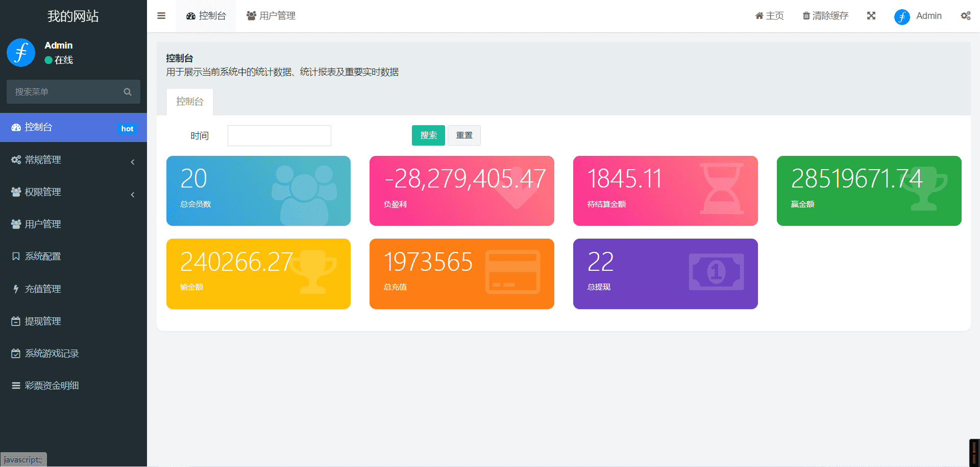
Task: Open settings via top-right gears icon
Action: (x=965, y=16)
